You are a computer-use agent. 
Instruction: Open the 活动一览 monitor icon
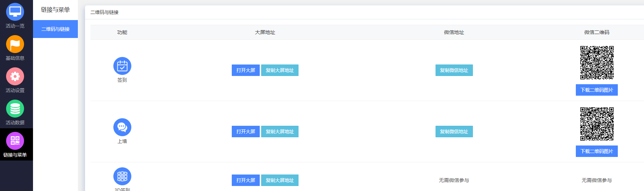[x=15, y=12]
